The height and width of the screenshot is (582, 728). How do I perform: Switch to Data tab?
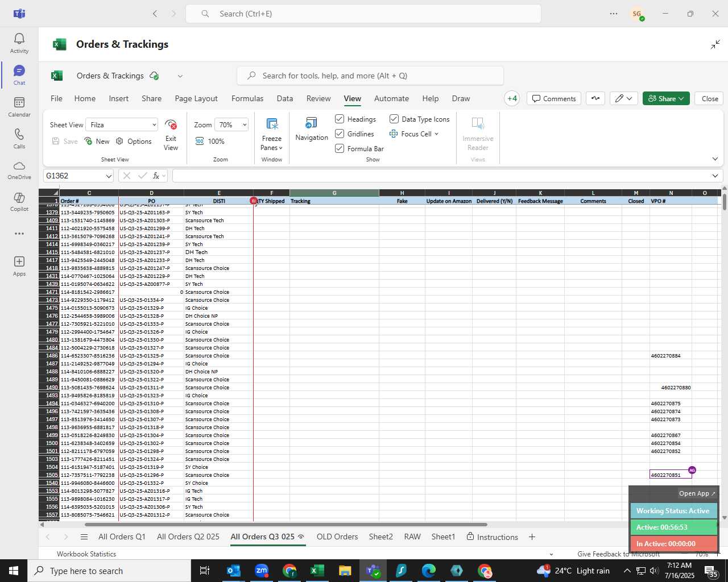point(284,98)
